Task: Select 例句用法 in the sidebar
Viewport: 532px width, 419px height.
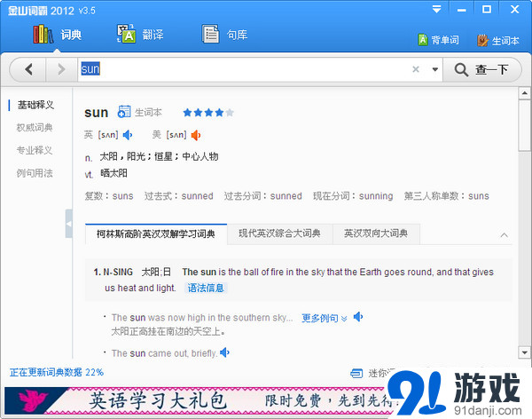Action: point(35,173)
